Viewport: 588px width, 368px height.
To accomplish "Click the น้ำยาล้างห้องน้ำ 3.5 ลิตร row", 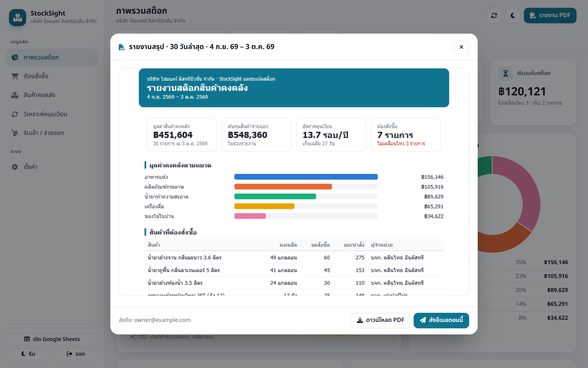I will pos(294,283).
